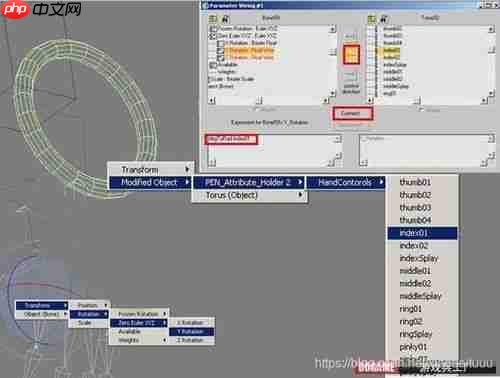Click left pane horizontal scrollbar right arrow
Screen dimensions: 500x378
pos(326,100)
